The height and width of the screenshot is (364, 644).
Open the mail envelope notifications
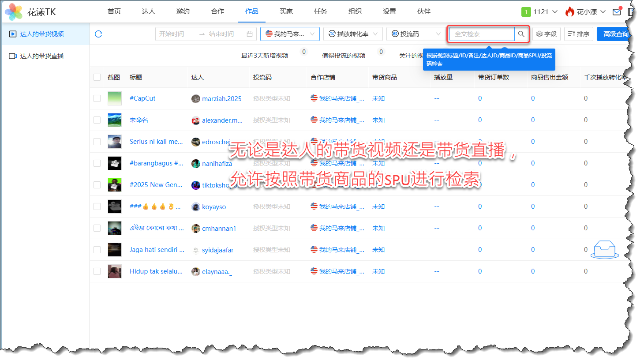pyautogui.click(x=617, y=12)
